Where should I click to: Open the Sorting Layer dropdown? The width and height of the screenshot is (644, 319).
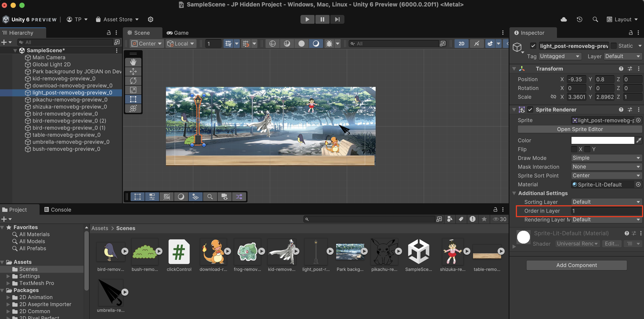(606, 202)
